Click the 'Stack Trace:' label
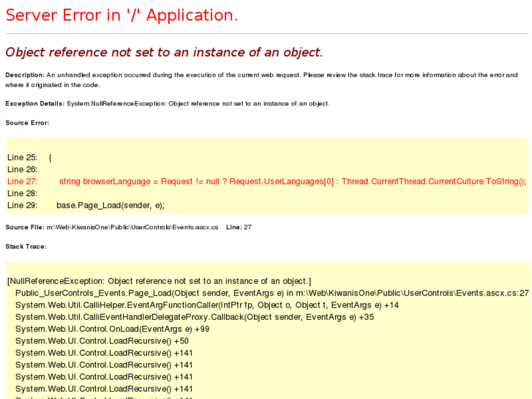The height and width of the screenshot is (399, 532). 26,247
